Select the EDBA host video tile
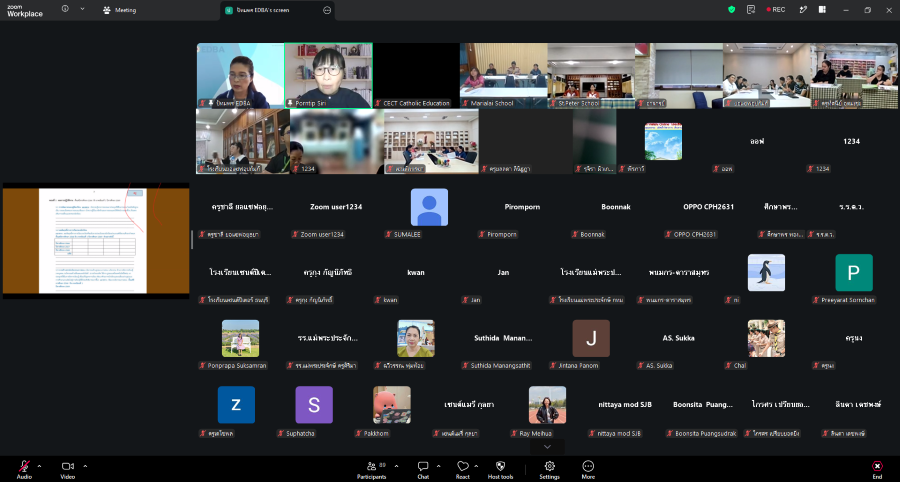This screenshot has width=900, height=482. pos(240,76)
